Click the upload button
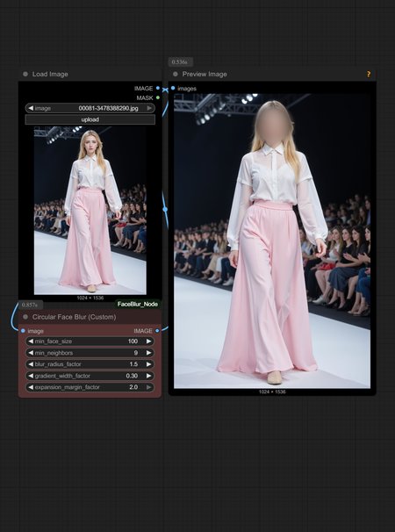 click(90, 119)
